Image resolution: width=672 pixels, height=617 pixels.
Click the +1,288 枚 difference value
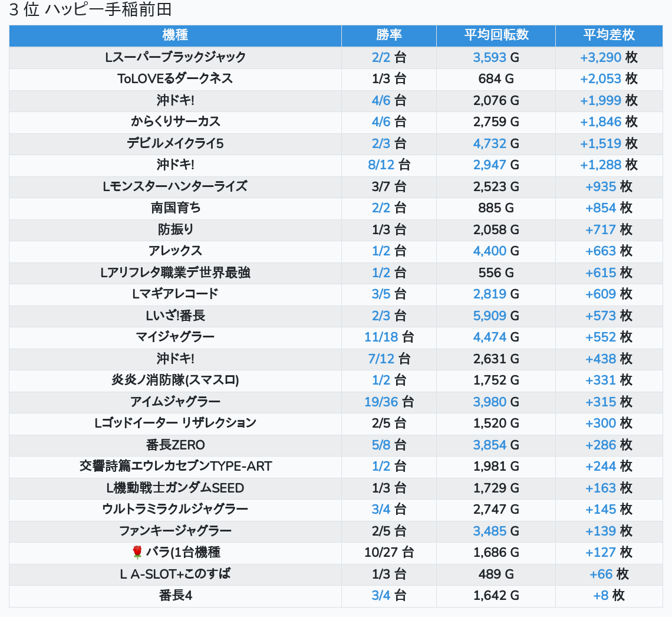coord(608,165)
